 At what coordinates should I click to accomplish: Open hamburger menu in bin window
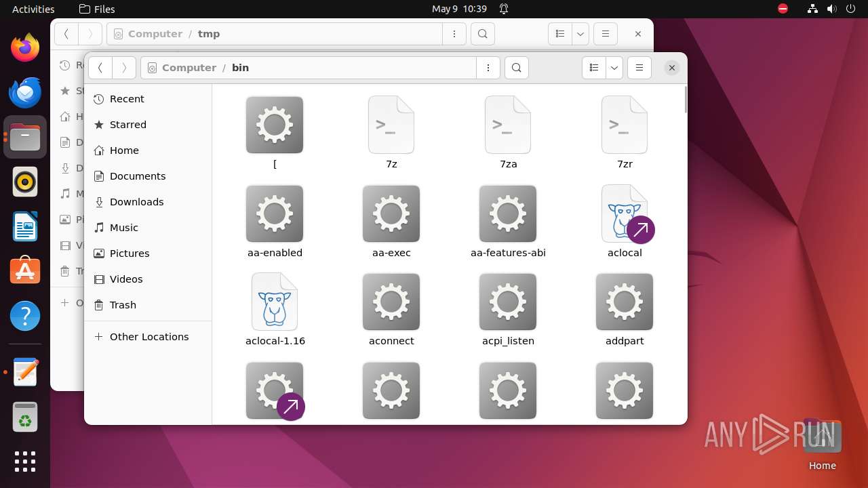(x=639, y=68)
